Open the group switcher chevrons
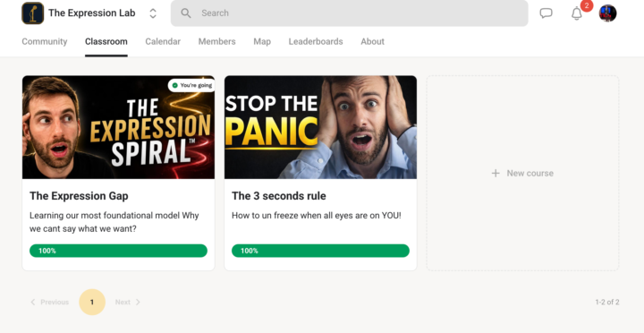Viewport: 644px width, 333px height. point(153,13)
